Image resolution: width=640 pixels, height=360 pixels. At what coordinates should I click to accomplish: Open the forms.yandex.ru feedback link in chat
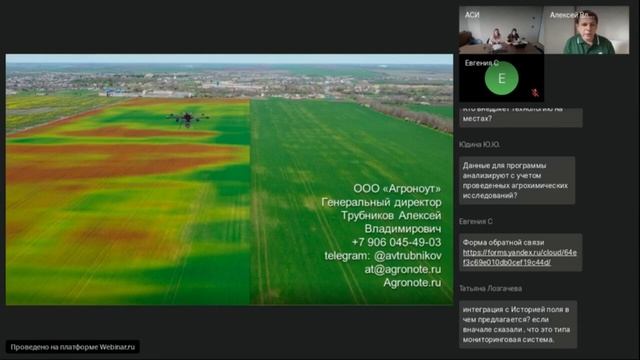pos(519,258)
